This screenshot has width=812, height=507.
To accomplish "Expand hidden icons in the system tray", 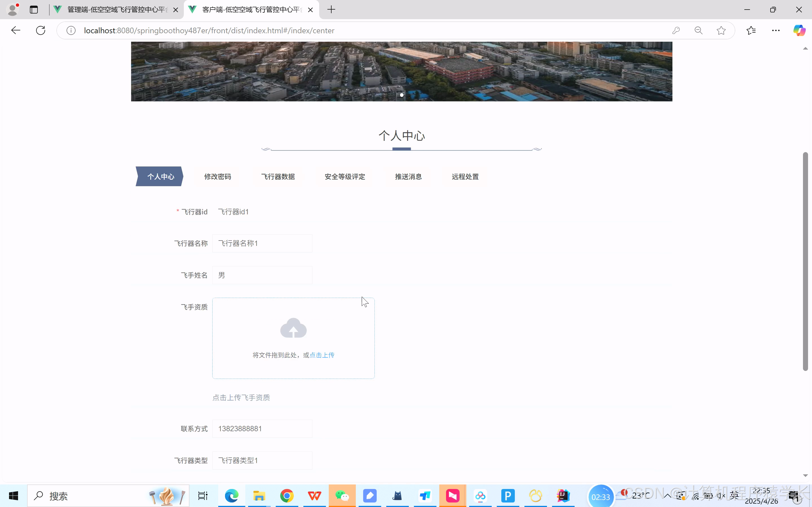I will (667, 496).
